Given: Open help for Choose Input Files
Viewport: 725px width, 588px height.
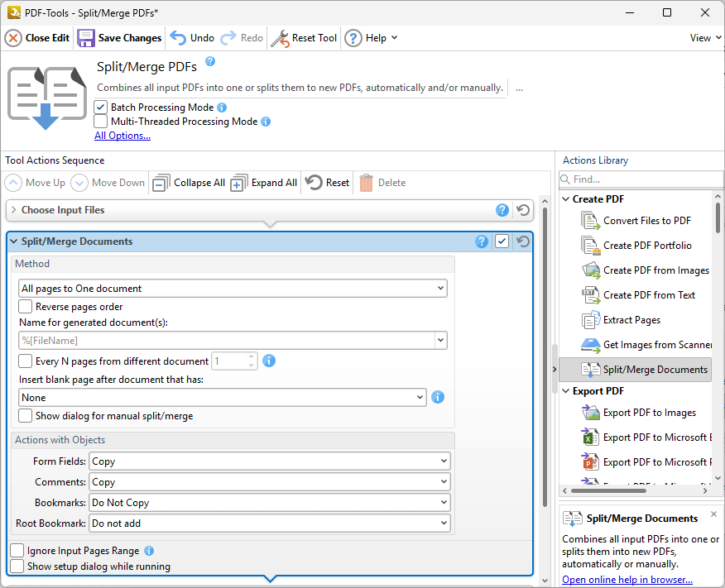Looking at the screenshot, I should pyautogui.click(x=502, y=210).
